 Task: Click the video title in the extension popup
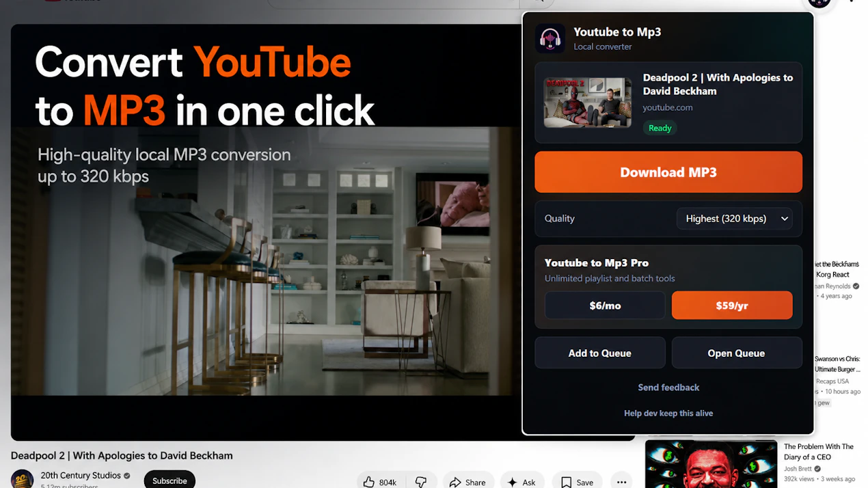click(718, 84)
